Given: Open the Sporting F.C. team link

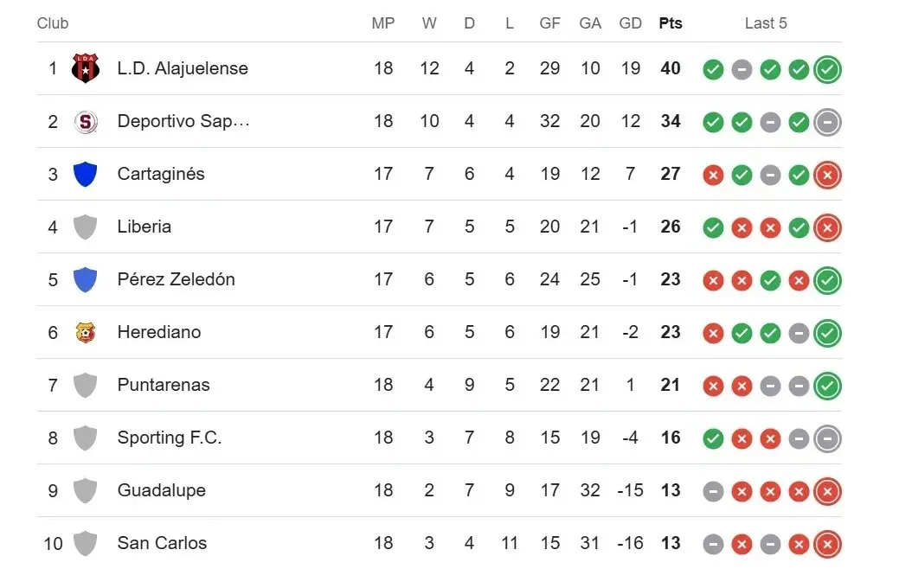Looking at the screenshot, I should pyautogui.click(x=170, y=438).
